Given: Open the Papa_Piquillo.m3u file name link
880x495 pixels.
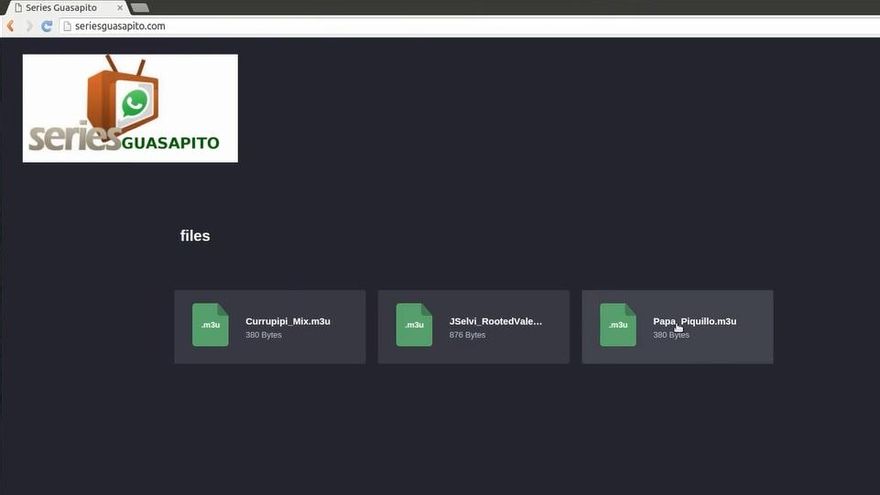Looking at the screenshot, I should tap(695, 321).
